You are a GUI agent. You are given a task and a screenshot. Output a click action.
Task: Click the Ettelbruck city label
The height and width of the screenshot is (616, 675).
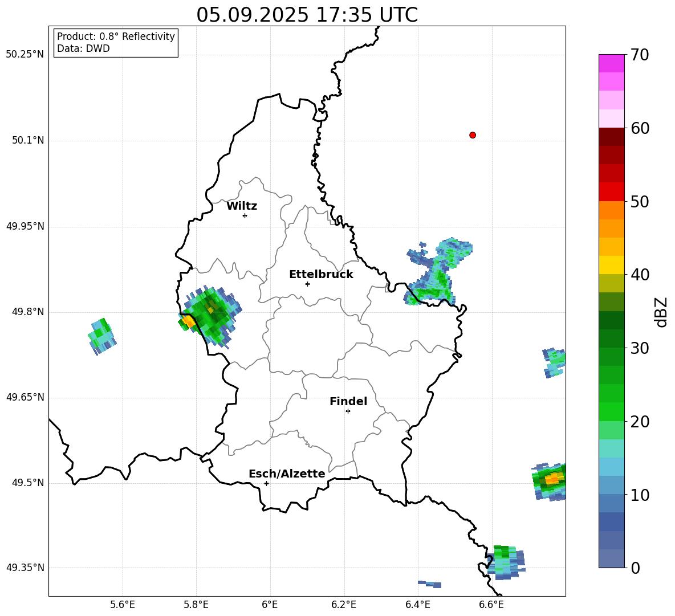tap(321, 275)
